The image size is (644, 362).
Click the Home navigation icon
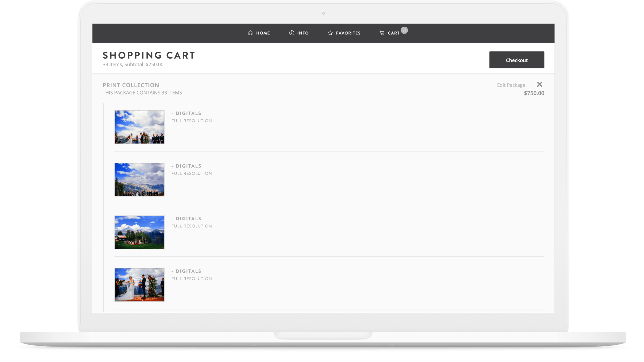pos(250,33)
